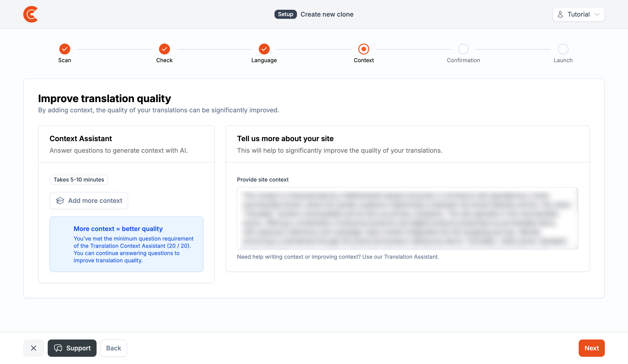Go Back to previous step

click(x=113, y=348)
